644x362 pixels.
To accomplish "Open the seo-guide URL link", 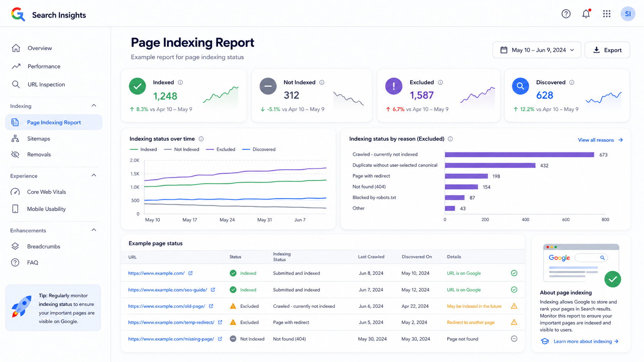I will [x=168, y=290].
